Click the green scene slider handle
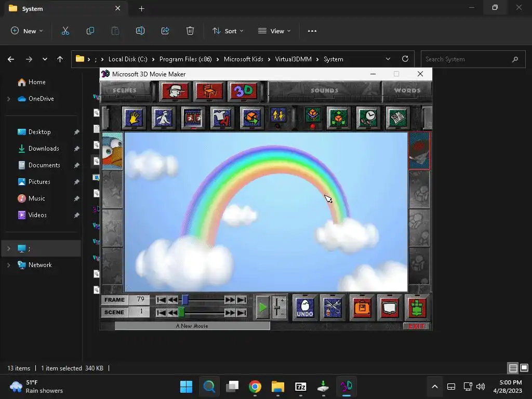The width and height of the screenshot is (532, 399). 181,312
